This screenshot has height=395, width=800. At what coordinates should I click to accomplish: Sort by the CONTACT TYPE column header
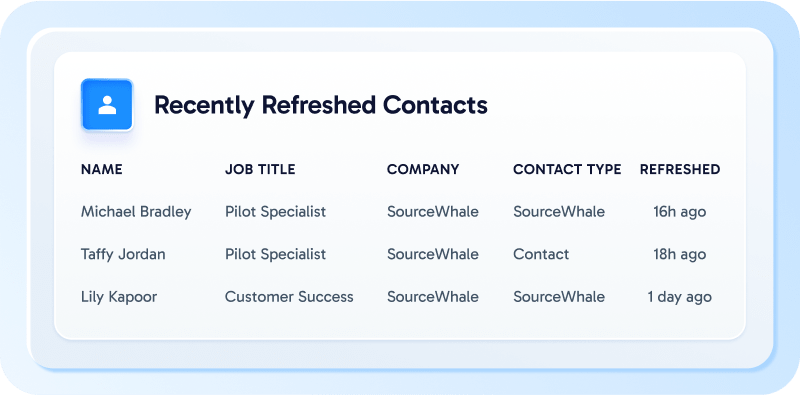coord(567,169)
